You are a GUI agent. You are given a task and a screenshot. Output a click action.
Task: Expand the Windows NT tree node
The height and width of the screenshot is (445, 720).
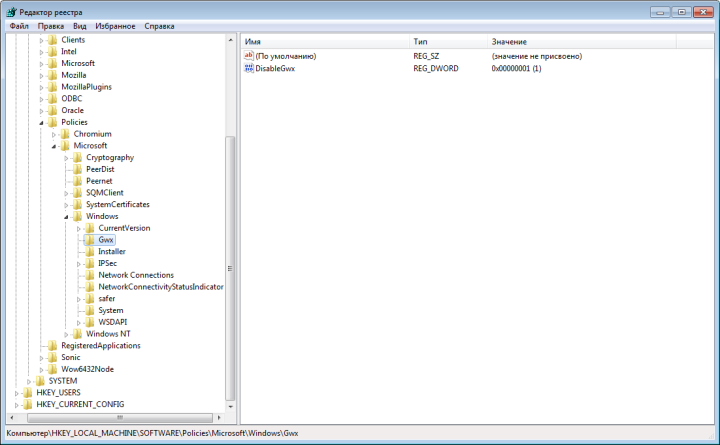(66, 334)
